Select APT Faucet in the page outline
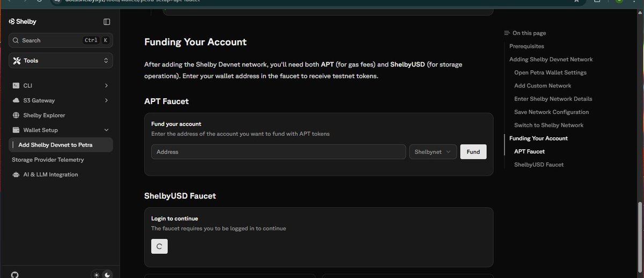 [x=529, y=151]
